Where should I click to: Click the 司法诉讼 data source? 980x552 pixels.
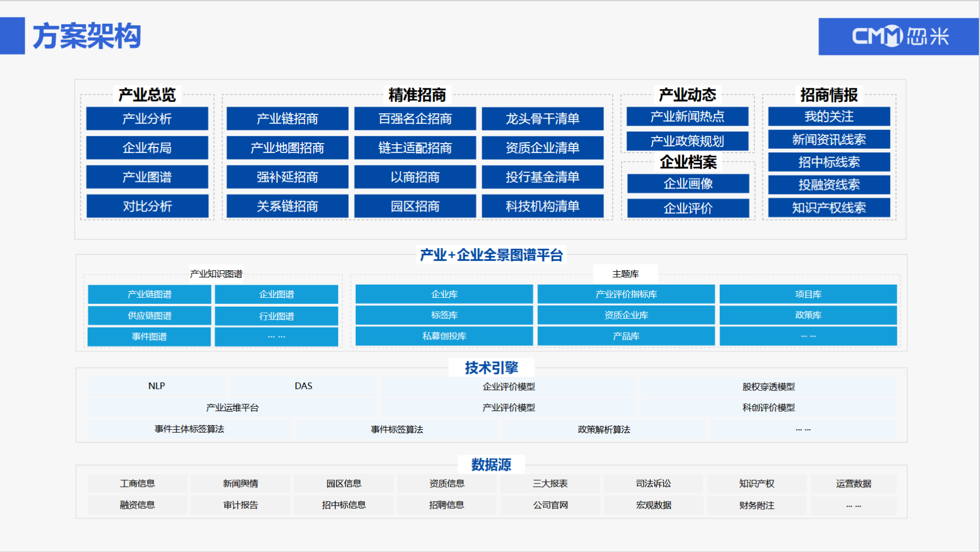tap(653, 483)
